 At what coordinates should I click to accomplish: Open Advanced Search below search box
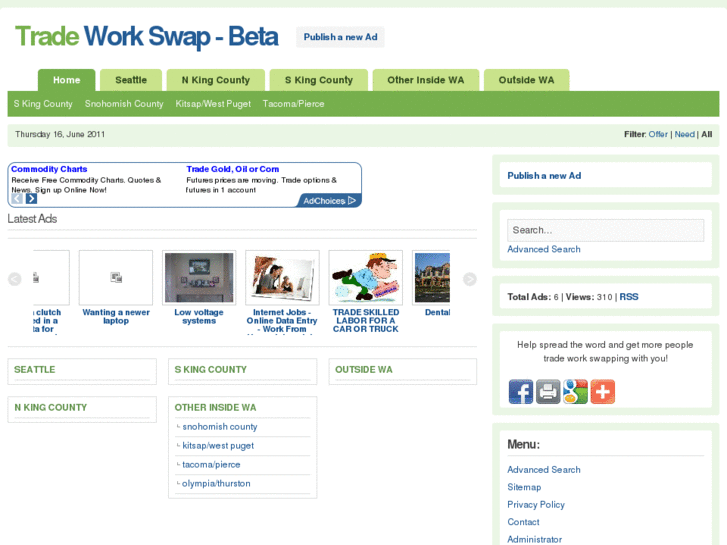543,249
